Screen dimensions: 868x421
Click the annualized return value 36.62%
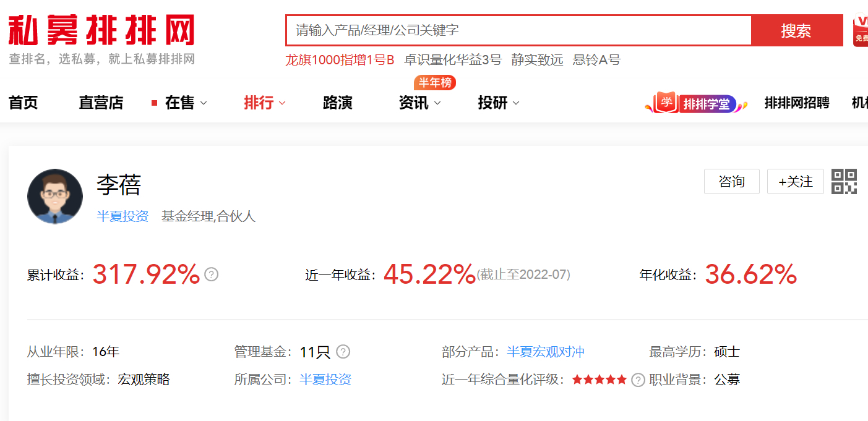[750, 274]
